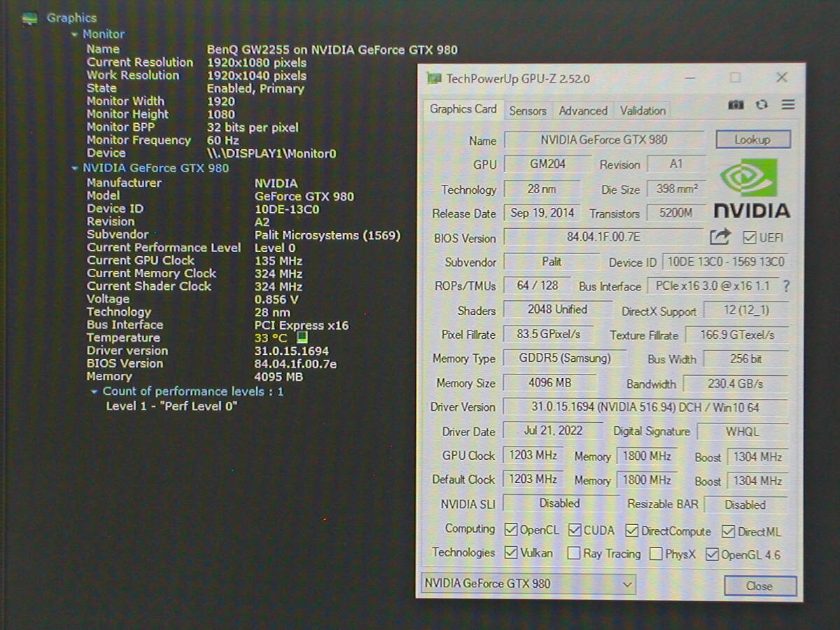Toggle the DirectCompute checkbox

(x=632, y=531)
